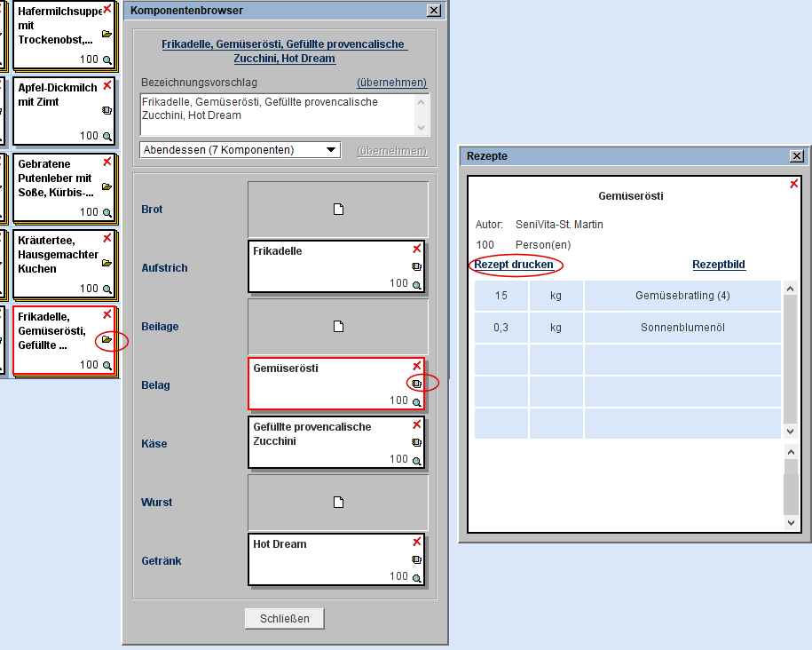Remove Frikadelle component with red X
The image size is (812, 650).
pos(416,250)
